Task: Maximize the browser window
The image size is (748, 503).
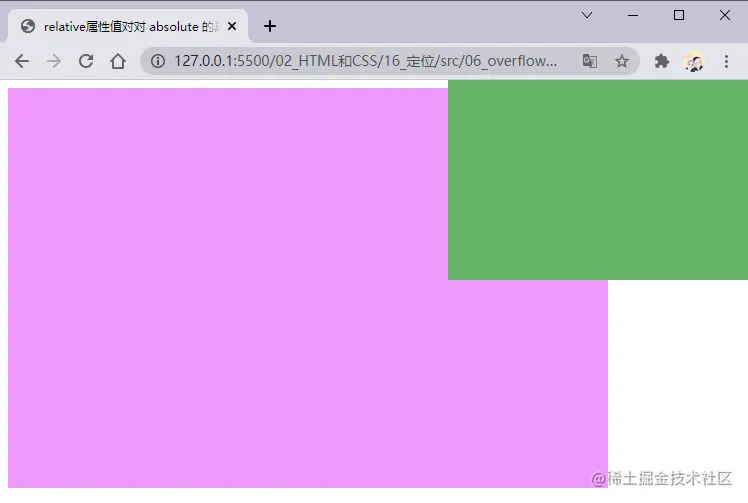Action: pos(679,15)
